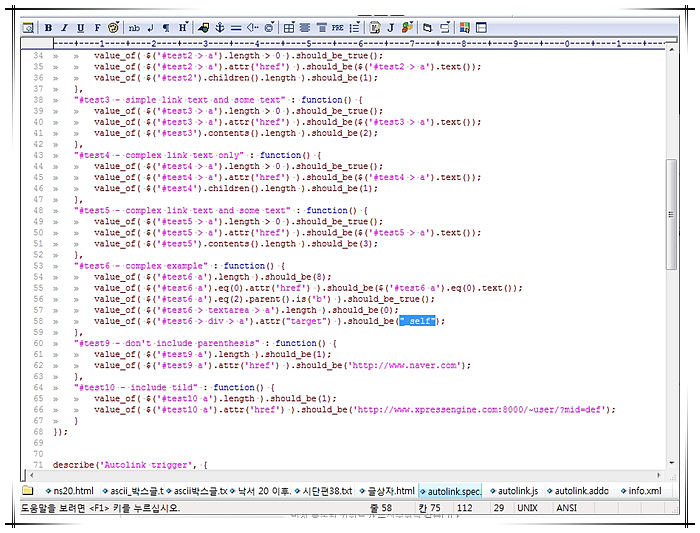Insert line break tag icon
700x533 pixels.
[150, 28]
